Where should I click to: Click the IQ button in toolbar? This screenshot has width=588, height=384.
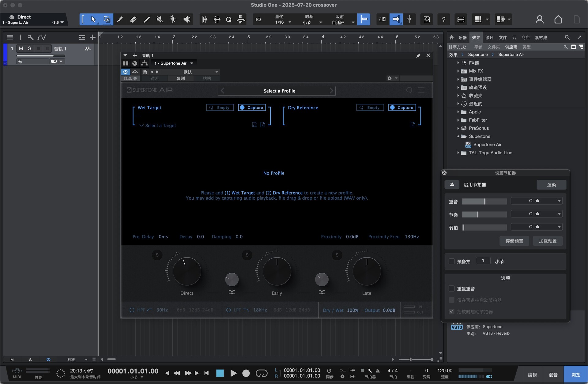[x=258, y=19]
